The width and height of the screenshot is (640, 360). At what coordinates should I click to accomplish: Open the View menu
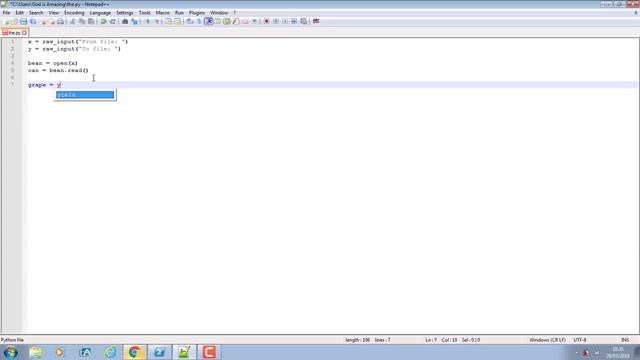tap(53, 13)
